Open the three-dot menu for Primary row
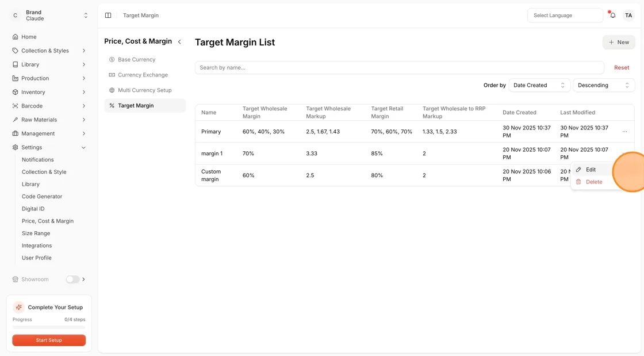 [624, 132]
